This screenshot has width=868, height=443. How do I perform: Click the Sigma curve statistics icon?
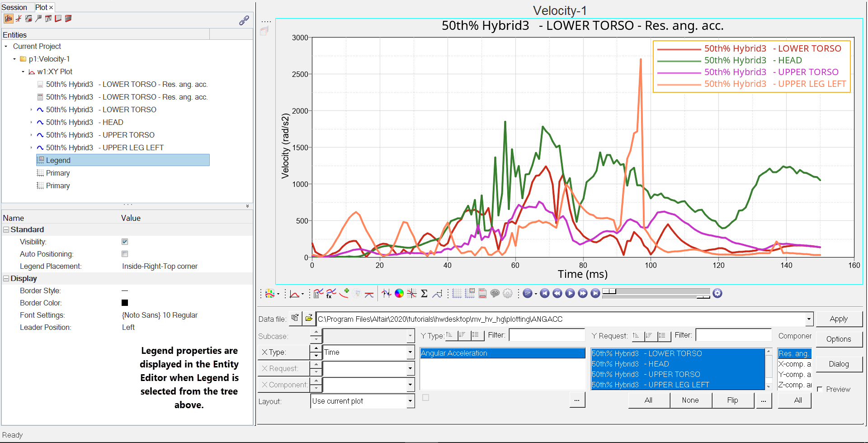[424, 294]
